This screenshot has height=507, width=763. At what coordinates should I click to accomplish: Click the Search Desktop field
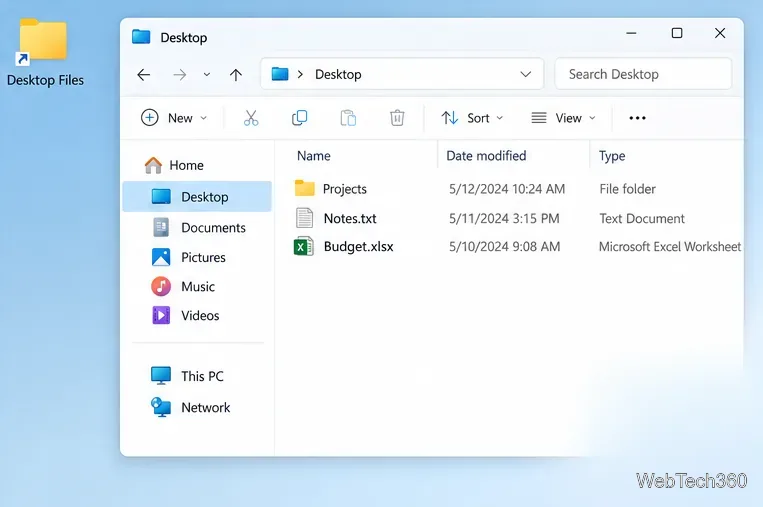click(643, 74)
